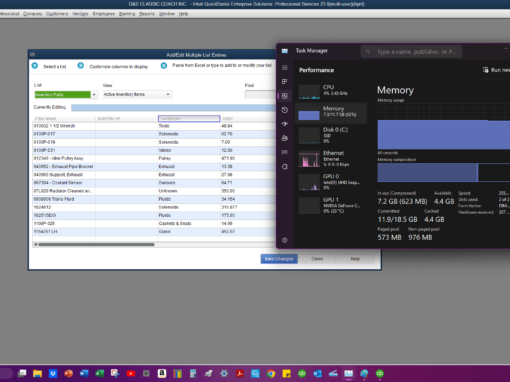Launch PowerPoint from the taskbar
Screen dimensions: 510x382
(x=68, y=373)
